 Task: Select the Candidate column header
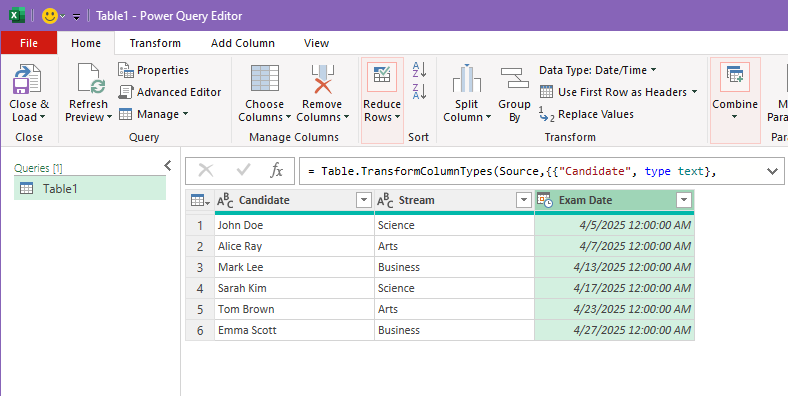click(x=294, y=201)
